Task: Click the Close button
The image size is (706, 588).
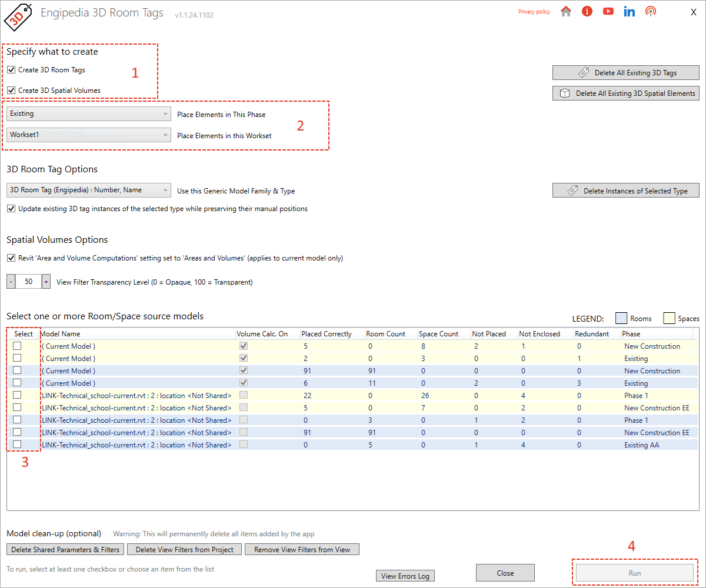Action: pyautogui.click(x=505, y=573)
